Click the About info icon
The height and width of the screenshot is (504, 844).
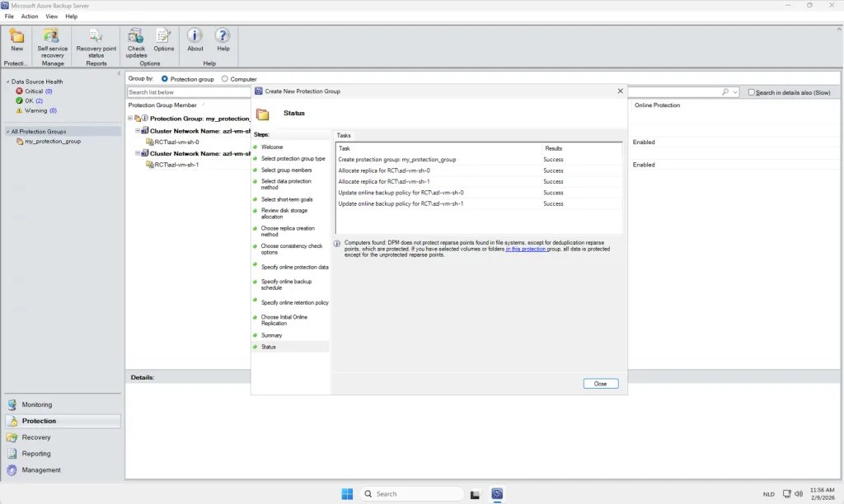195,36
